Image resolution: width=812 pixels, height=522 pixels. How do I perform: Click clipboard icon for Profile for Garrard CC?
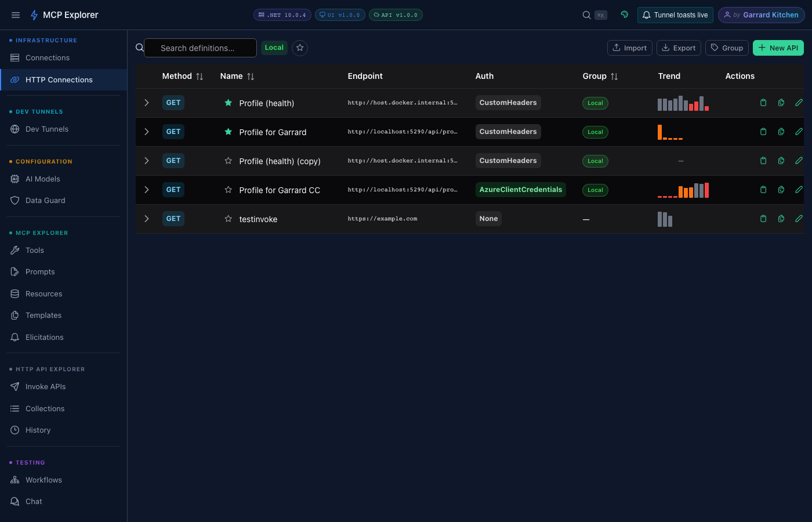point(763,190)
